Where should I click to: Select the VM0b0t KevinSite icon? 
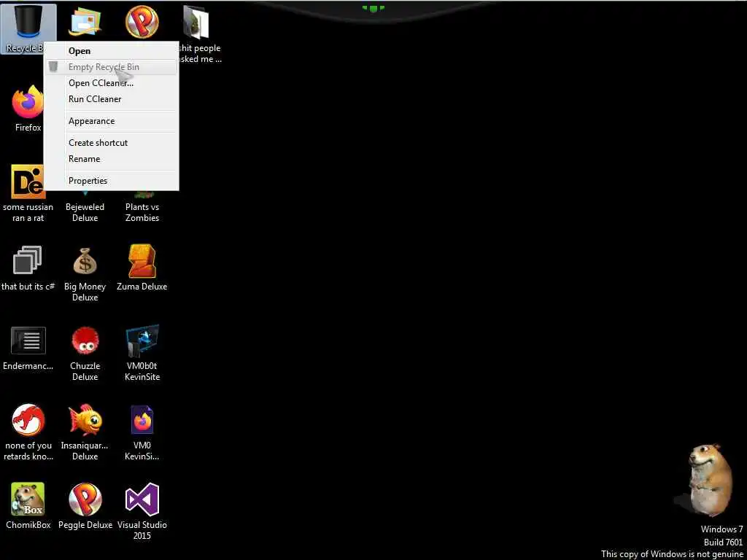point(142,341)
